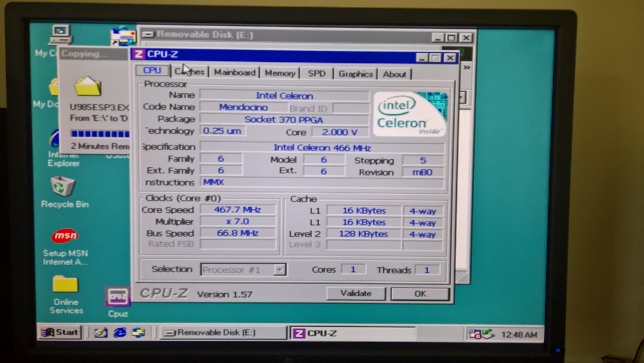This screenshot has width=644, height=363.
Task: Click the Name field Intel Celeron
Action: pyautogui.click(x=284, y=95)
